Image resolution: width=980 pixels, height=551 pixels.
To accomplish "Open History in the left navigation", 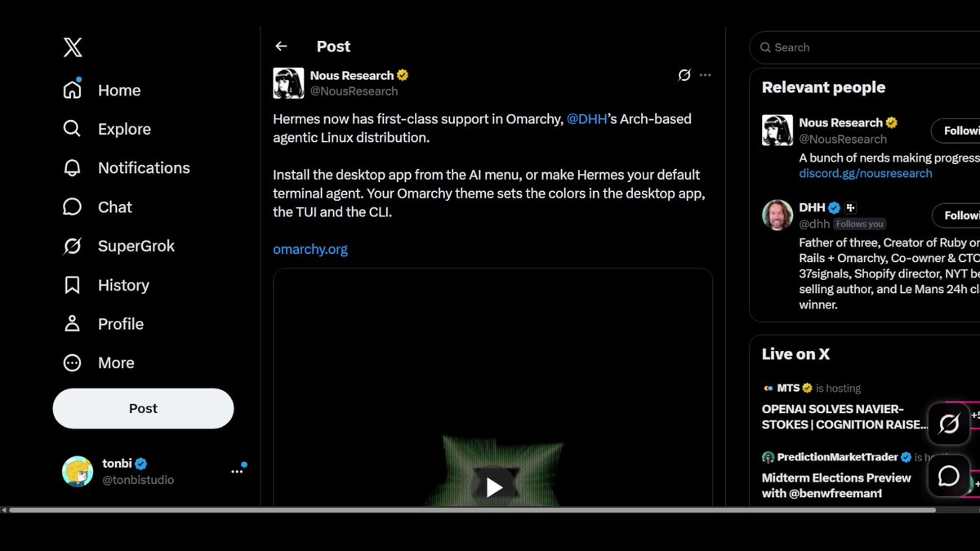I will (x=106, y=285).
